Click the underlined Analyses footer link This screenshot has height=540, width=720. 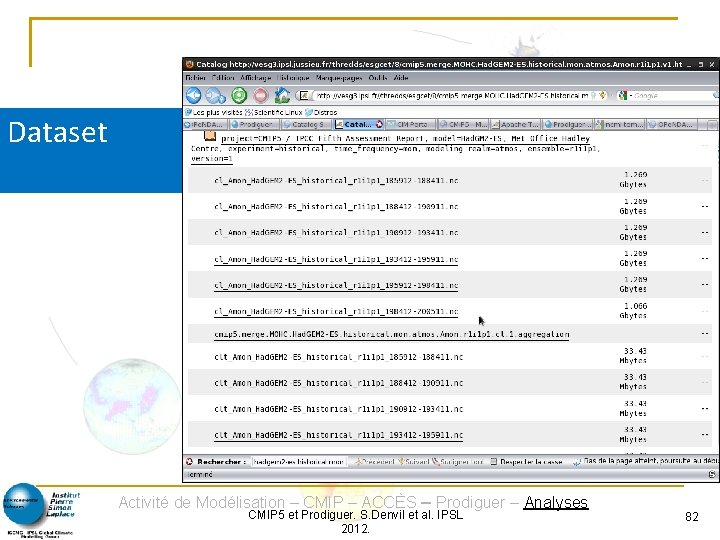(x=556, y=502)
